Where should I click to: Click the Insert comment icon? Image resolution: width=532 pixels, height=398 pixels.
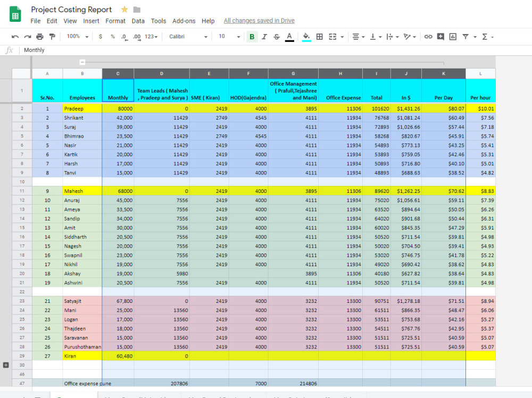click(x=440, y=37)
